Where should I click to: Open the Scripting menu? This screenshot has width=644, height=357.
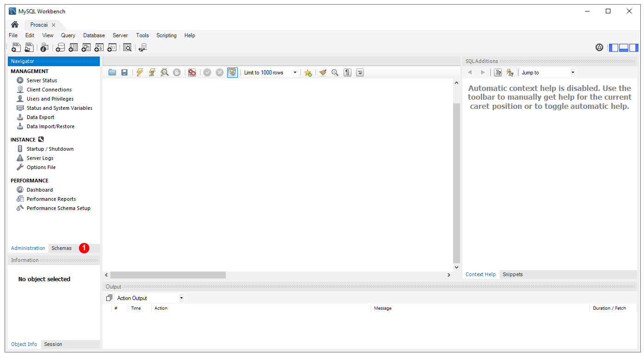tap(167, 35)
